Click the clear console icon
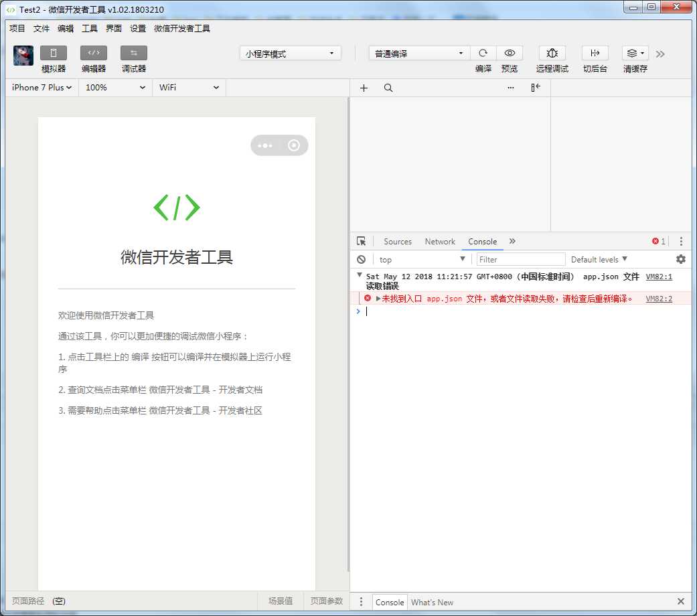The width and height of the screenshot is (697, 616). click(361, 260)
